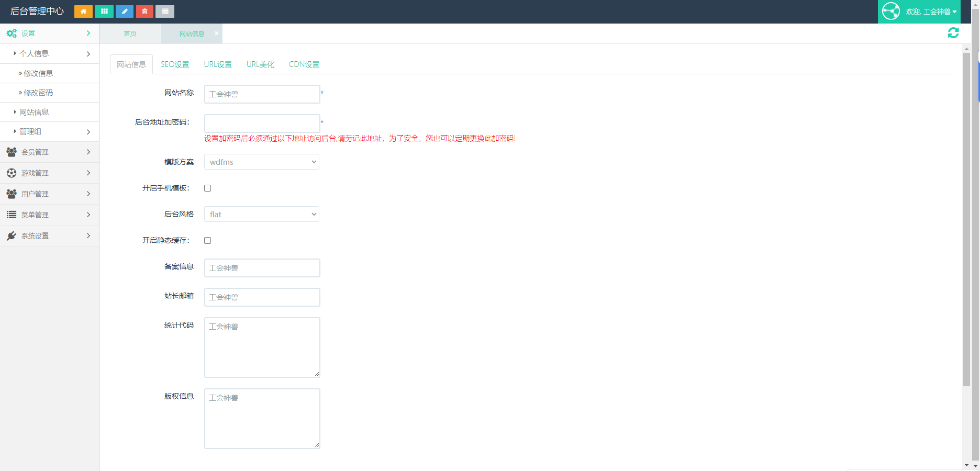The width and height of the screenshot is (980, 471).
Task: Click the vertical scrollbar thumb
Action: [966, 219]
